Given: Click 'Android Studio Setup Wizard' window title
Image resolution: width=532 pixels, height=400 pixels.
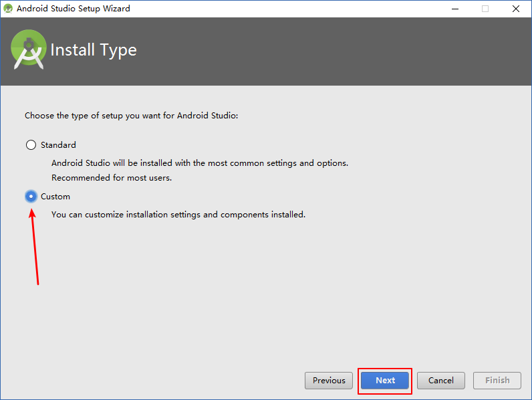Looking at the screenshot, I should pyautogui.click(x=74, y=9).
